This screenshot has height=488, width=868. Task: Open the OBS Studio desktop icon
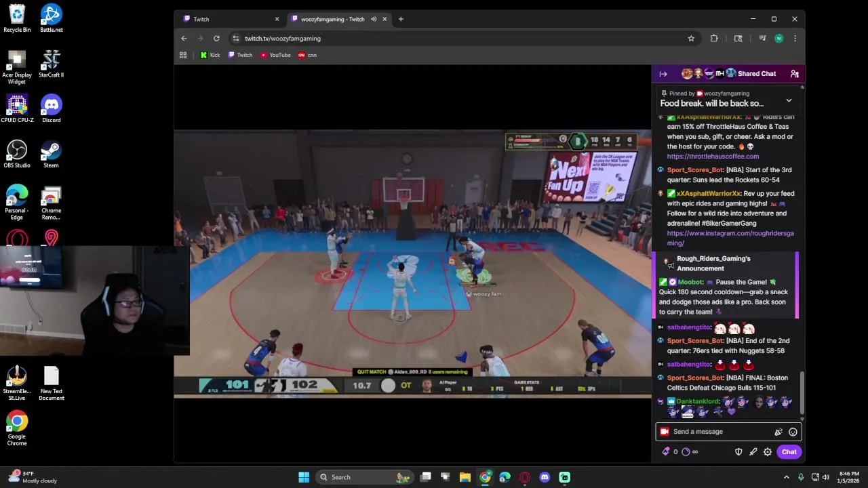17,154
